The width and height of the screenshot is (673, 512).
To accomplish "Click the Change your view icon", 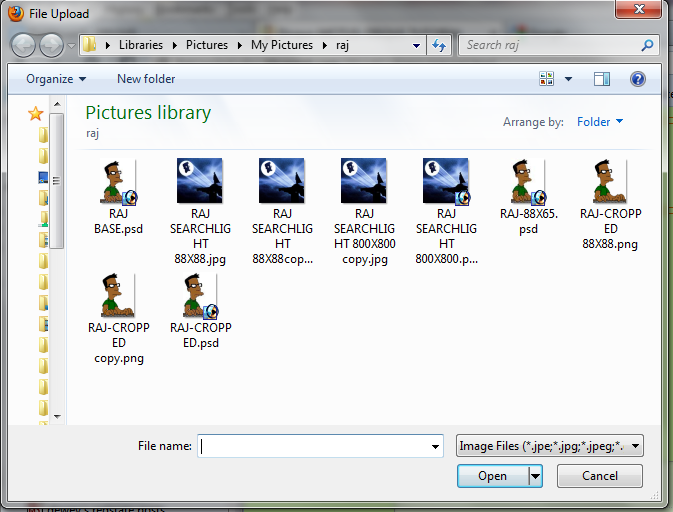I will coord(546,79).
